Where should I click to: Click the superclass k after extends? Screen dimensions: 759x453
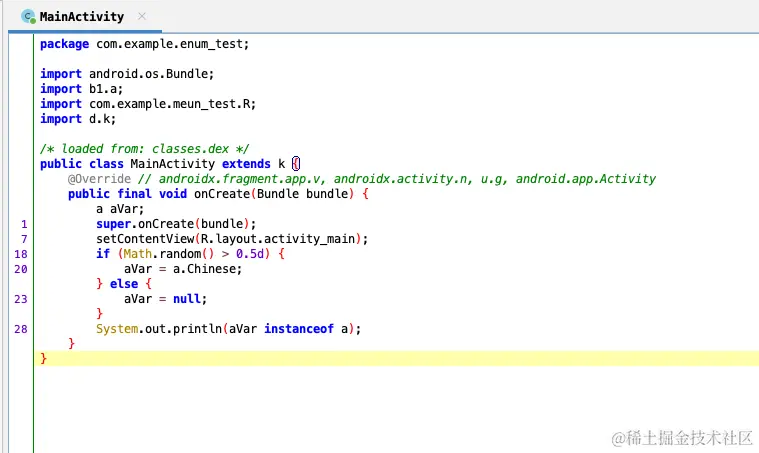pos(281,164)
